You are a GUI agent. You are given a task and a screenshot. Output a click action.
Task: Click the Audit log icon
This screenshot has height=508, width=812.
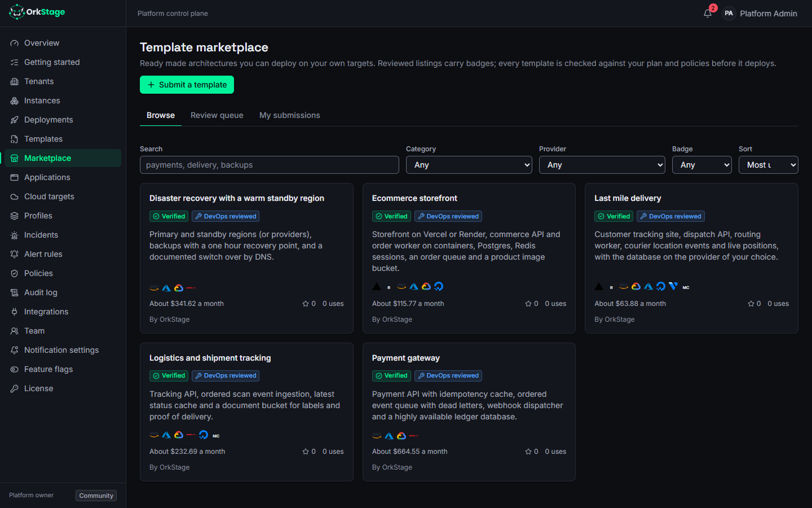[x=15, y=292]
